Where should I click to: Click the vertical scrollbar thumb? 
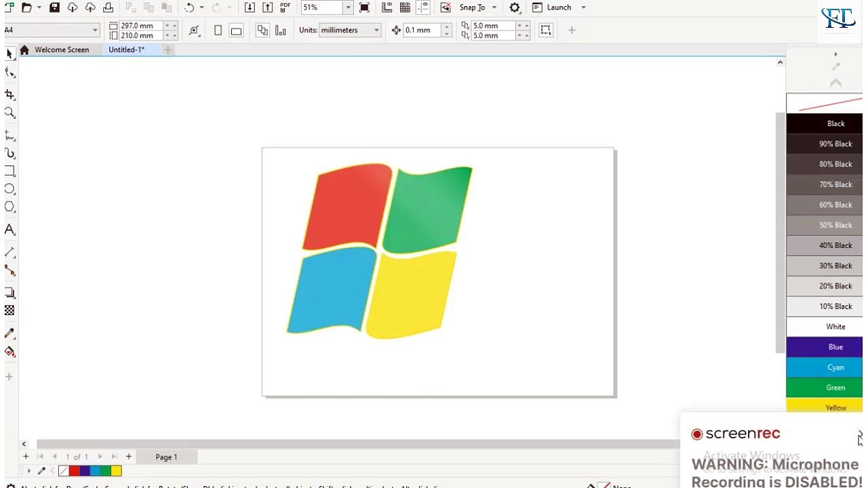780,232
